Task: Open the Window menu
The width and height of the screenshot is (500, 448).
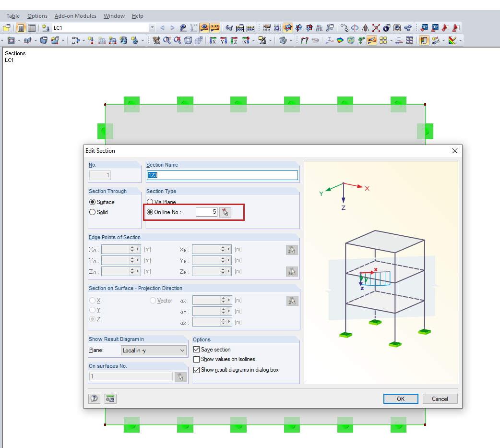Action: pos(114,16)
